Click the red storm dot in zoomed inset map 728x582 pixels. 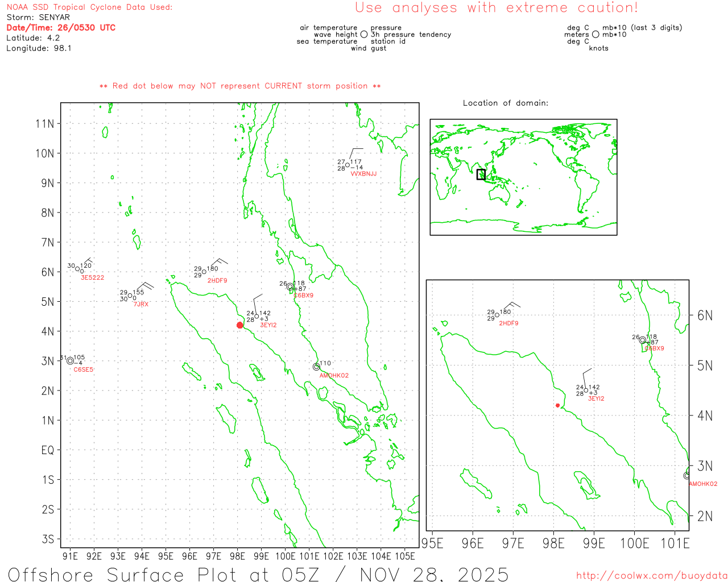click(x=557, y=405)
